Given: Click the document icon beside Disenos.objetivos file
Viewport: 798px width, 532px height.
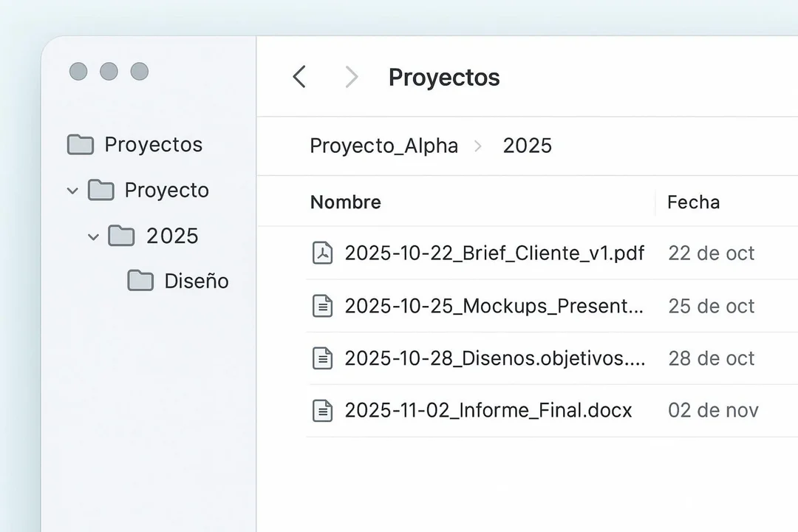Looking at the screenshot, I should (322, 358).
